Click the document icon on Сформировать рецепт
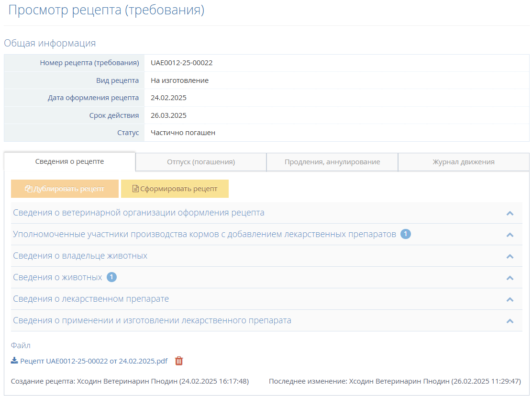532x398 pixels. [x=135, y=189]
